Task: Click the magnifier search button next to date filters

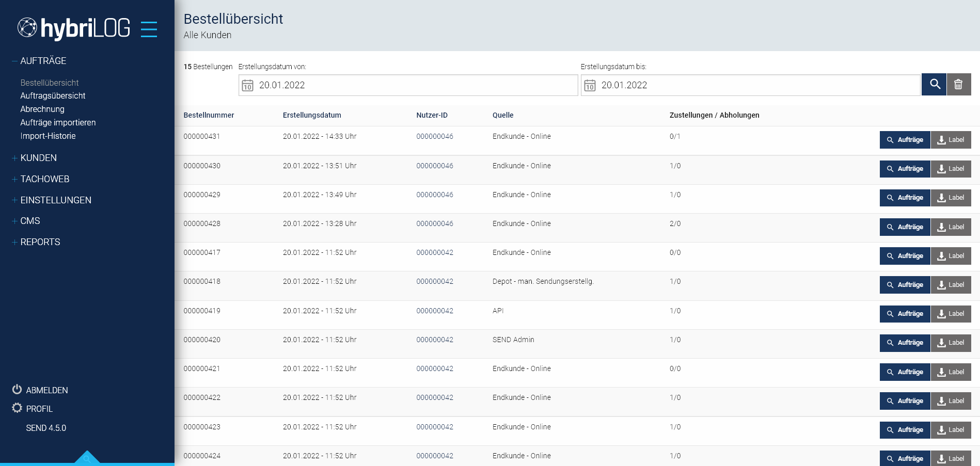Action: pos(934,84)
